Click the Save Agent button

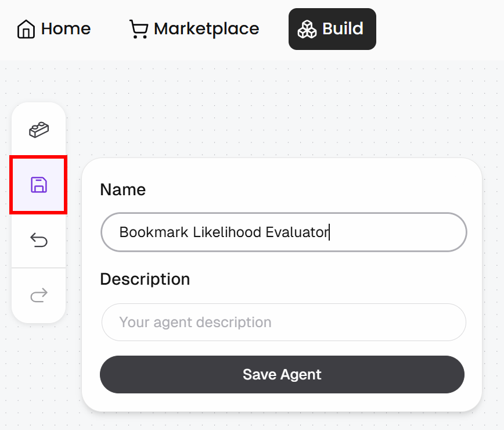pyautogui.click(x=282, y=374)
